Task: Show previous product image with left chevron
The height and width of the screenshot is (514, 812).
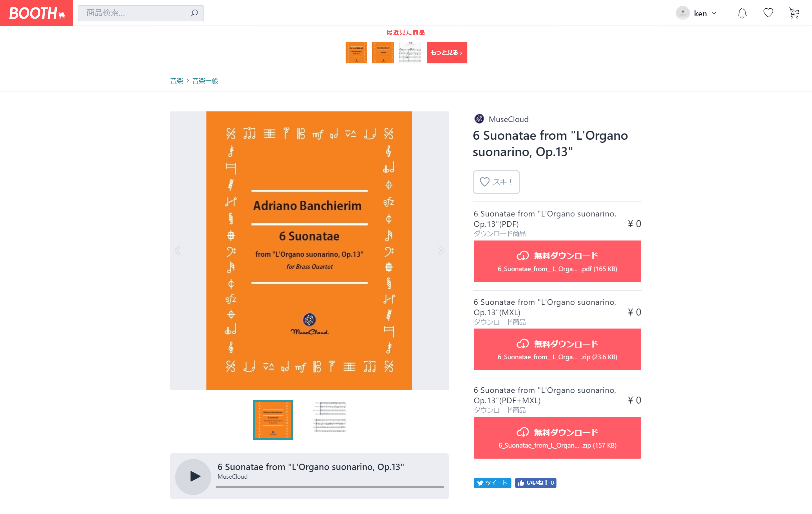Action: pyautogui.click(x=178, y=250)
